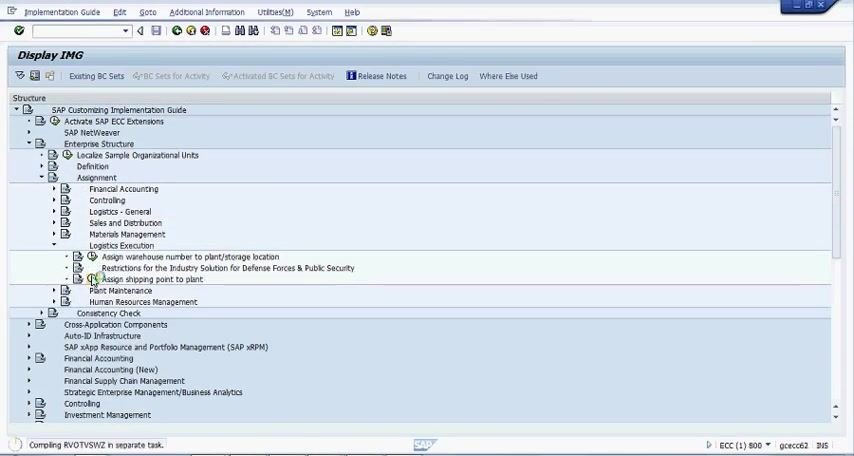This screenshot has width=854, height=456.
Task: Click the Last Page navigation icon
Action: 316,31
